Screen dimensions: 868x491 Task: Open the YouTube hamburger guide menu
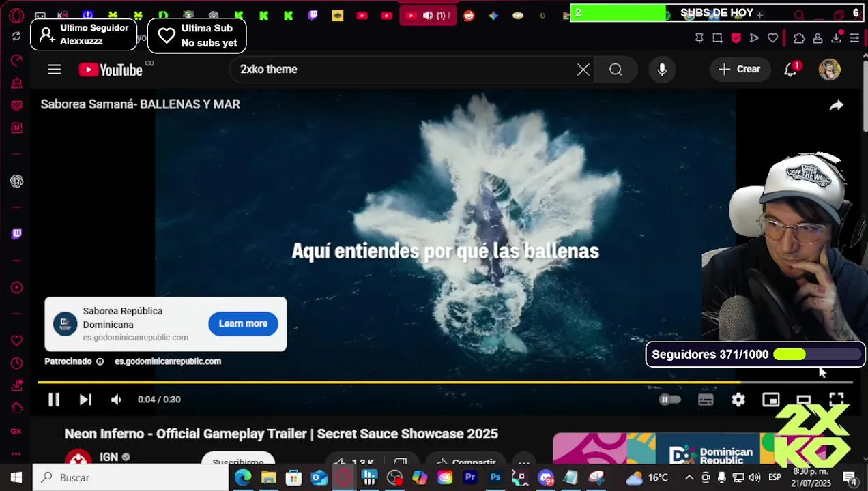point(55,69)
